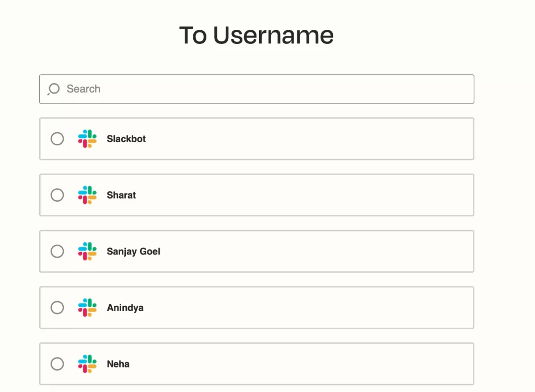Click the Slack logo beside Neha
The image size is (535, 392).
(x=87, y=364)
